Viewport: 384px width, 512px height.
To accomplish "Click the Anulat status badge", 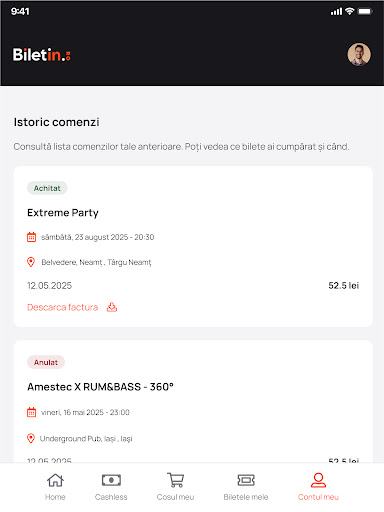I will [x=46, y=362].
